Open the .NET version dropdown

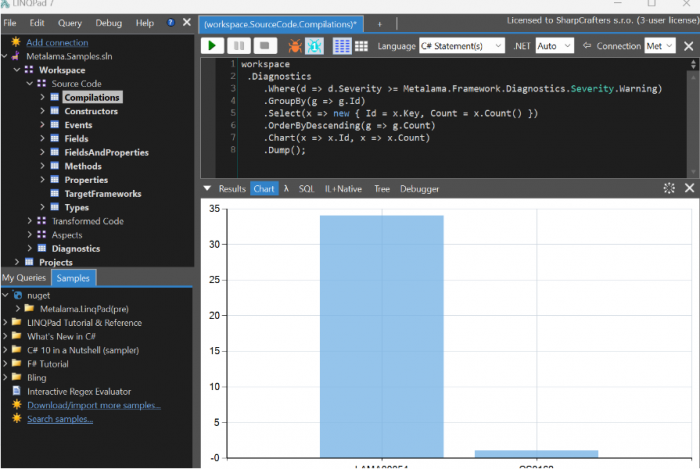click(x=554, y=46)
